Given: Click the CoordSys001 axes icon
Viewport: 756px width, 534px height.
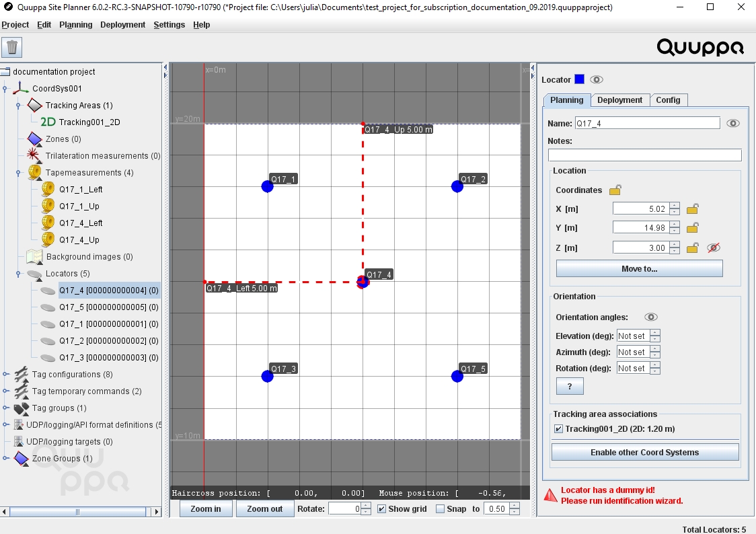Looking at the screenshot, I should click(21, 88).
